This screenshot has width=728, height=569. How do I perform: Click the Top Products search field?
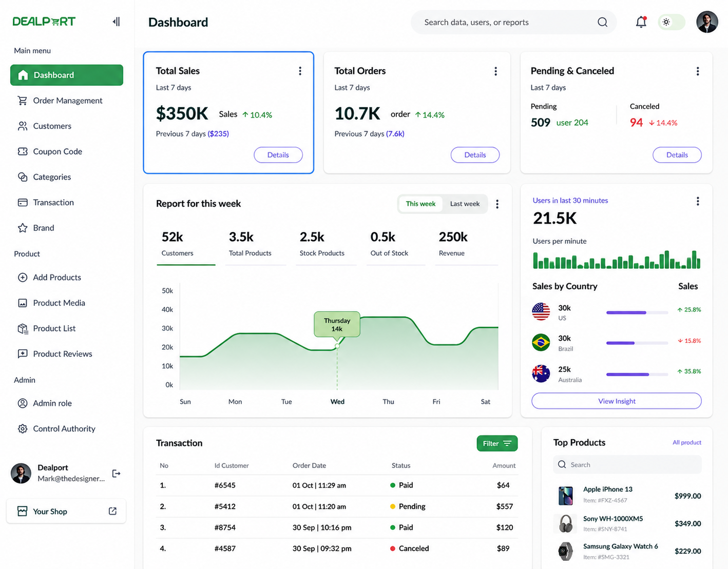(627, 465)
